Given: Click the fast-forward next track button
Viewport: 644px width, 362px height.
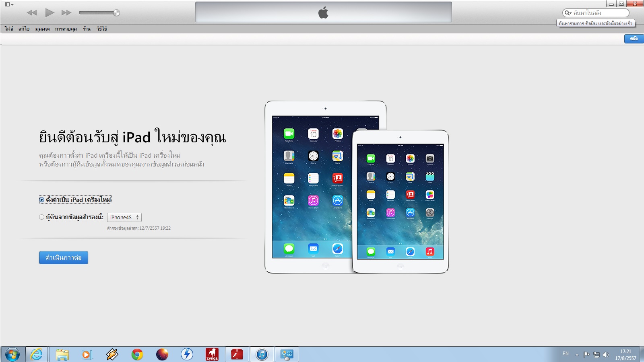Looking at the screenshot, I should 66,13.
